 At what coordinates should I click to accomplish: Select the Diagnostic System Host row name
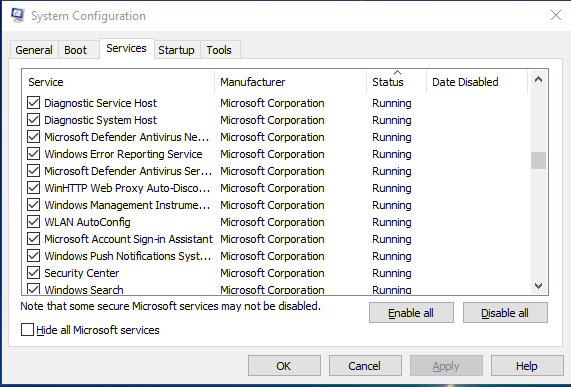coord(101,120)
